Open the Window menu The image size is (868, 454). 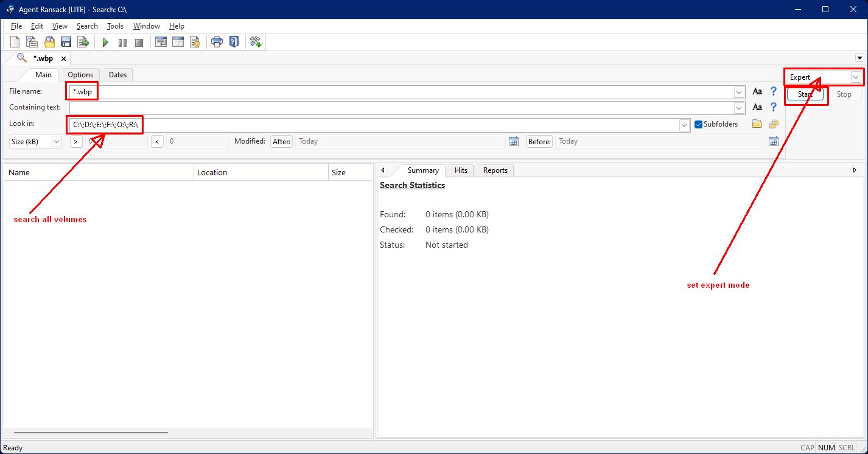pyautogui.click(x=147, y=26)
